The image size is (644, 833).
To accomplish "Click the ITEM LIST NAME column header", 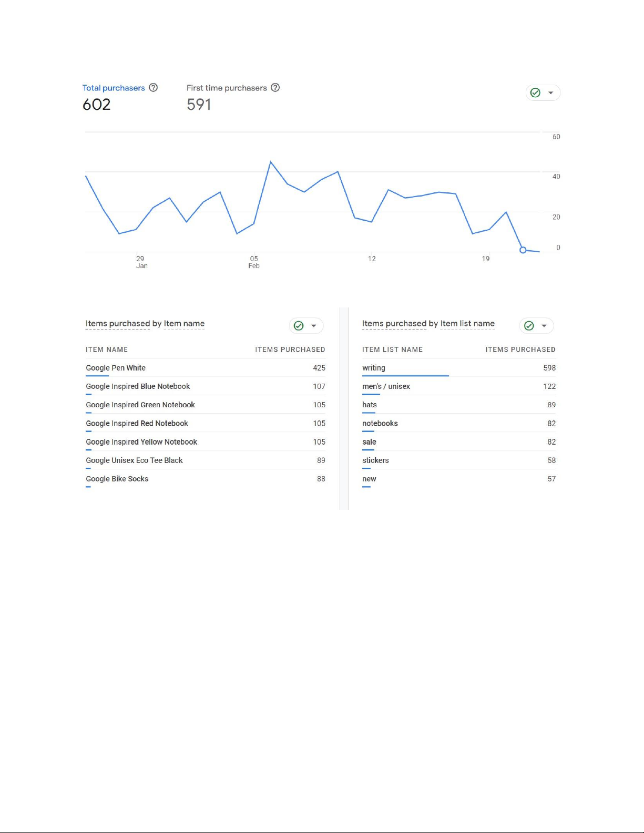I will 392,349.
